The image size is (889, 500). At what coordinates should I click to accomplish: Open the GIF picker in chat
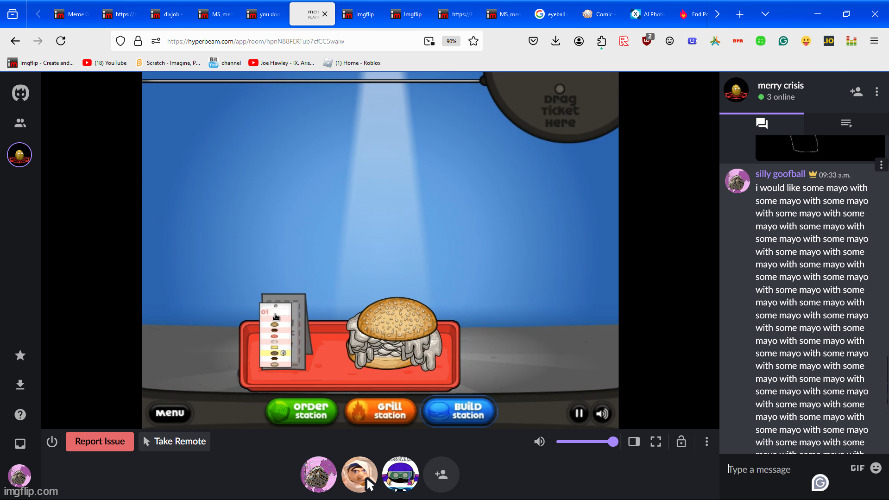point(857,468)
